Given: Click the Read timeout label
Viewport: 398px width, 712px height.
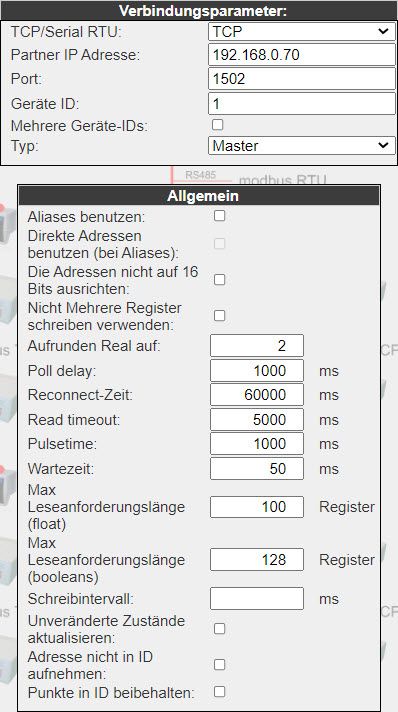Looking at the screenshot, I should tap(74, 420).
